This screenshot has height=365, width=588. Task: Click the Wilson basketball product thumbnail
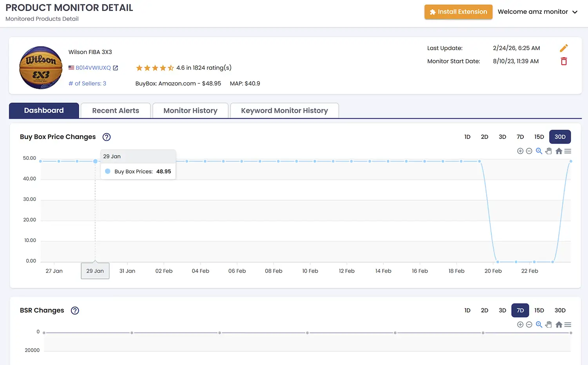tap(41, 67)
